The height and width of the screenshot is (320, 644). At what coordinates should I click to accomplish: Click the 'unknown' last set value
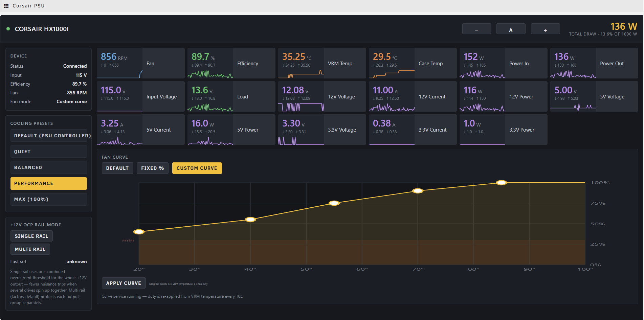pos(76,261)
